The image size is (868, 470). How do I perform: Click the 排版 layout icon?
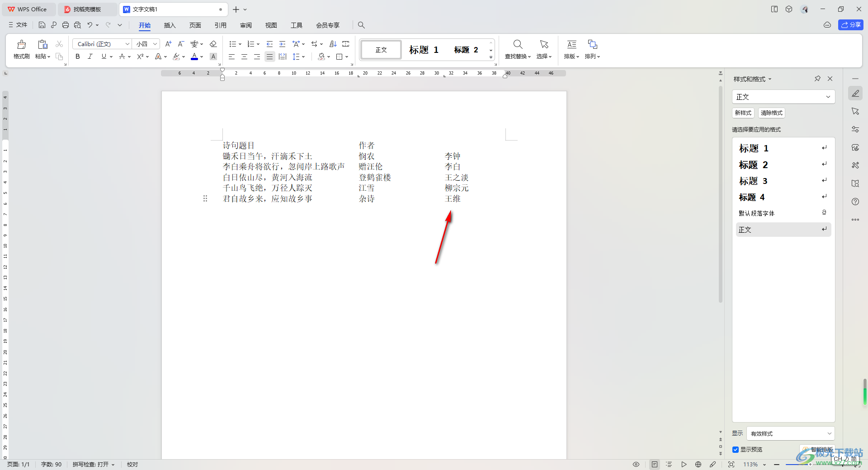[571, 44]
